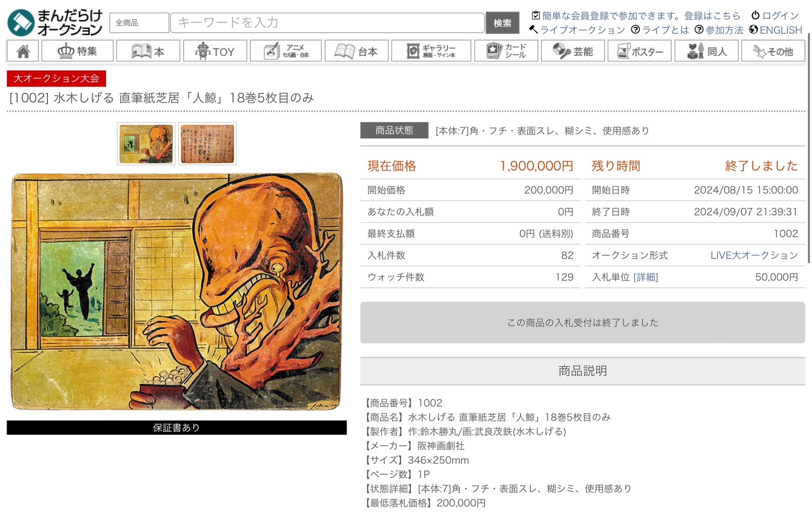Click the 129 watch count value
The image size is (812, 514).
coord(564,277)
